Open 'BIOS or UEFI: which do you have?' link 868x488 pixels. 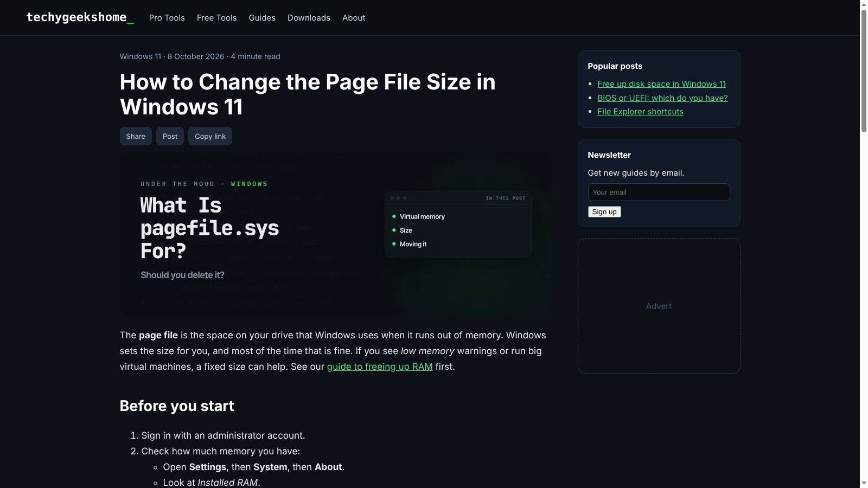pyautogui.click(x=662, y=98)
